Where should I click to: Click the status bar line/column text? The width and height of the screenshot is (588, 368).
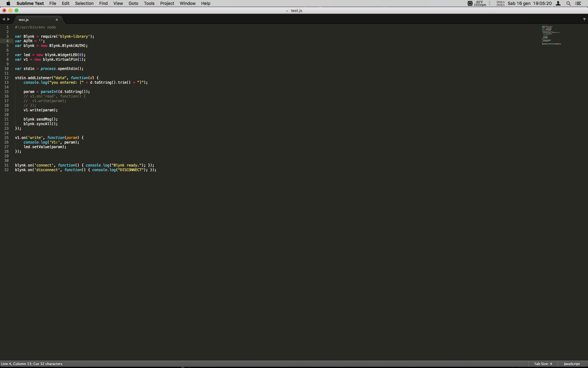[x=32, y=364]
